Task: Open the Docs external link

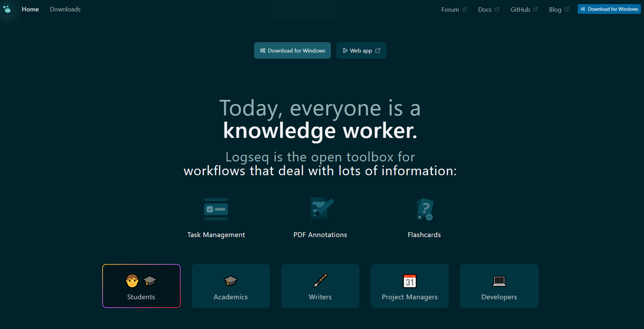Action: tap(489, 9)
